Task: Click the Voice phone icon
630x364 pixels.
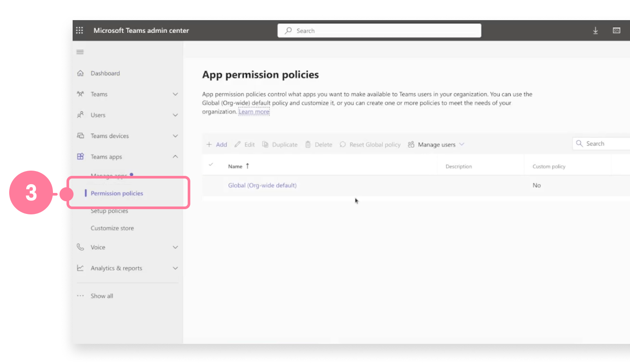Action: 80,247
